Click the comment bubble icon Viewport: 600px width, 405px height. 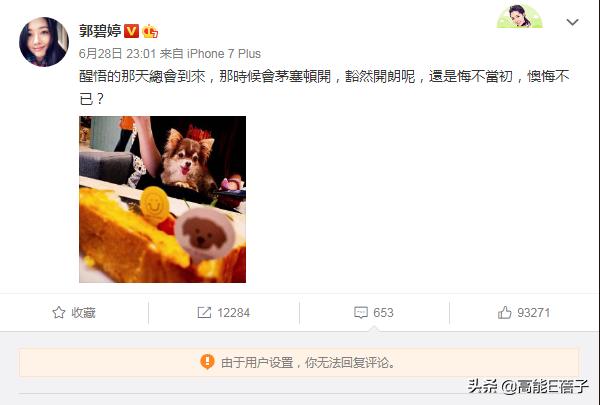coord(361,312)
